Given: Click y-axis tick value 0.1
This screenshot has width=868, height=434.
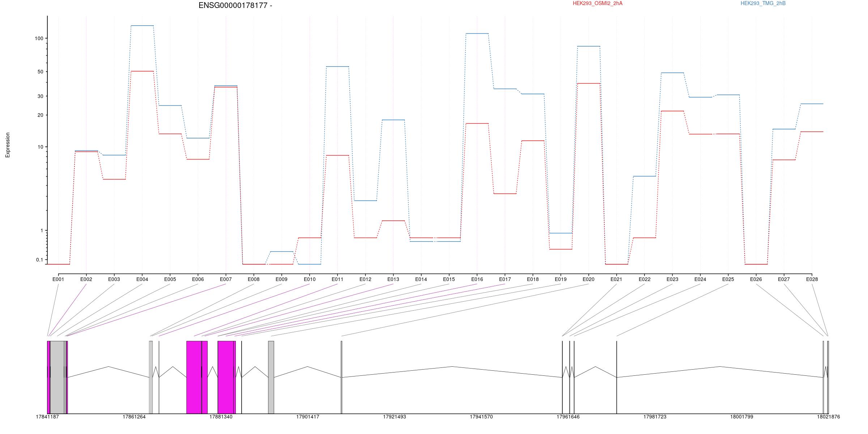Looking at the screenshot, I should tap(39, 260).
